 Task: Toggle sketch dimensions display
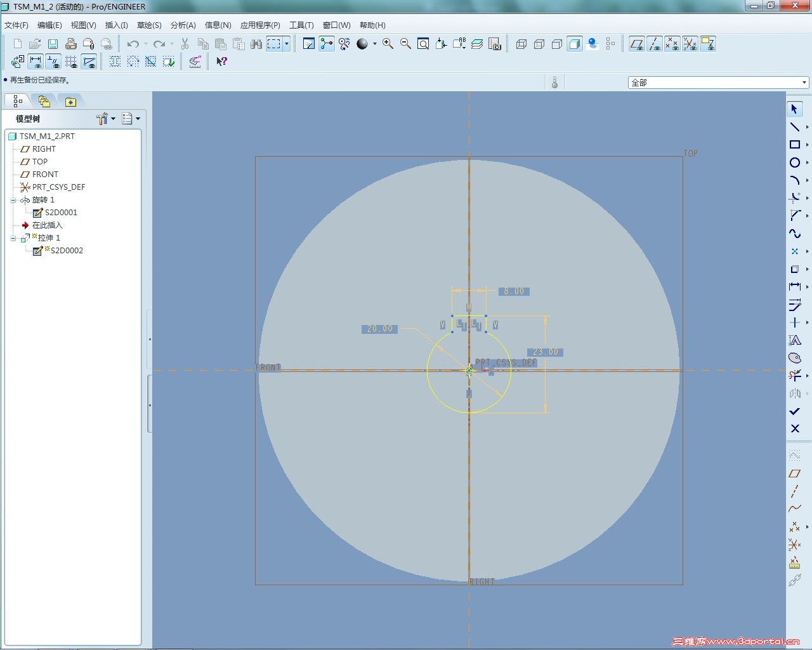tap(36, 62)
